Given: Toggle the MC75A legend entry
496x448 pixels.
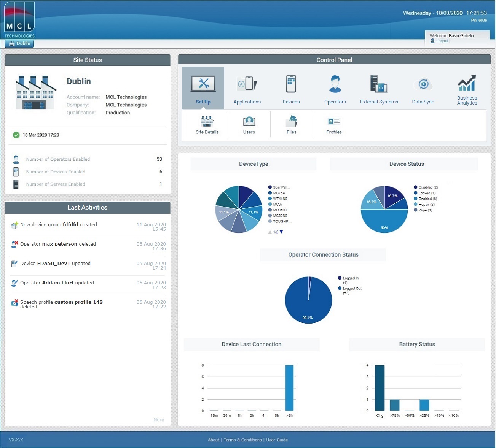Looking at the screenshot, I should coord(279,193).
